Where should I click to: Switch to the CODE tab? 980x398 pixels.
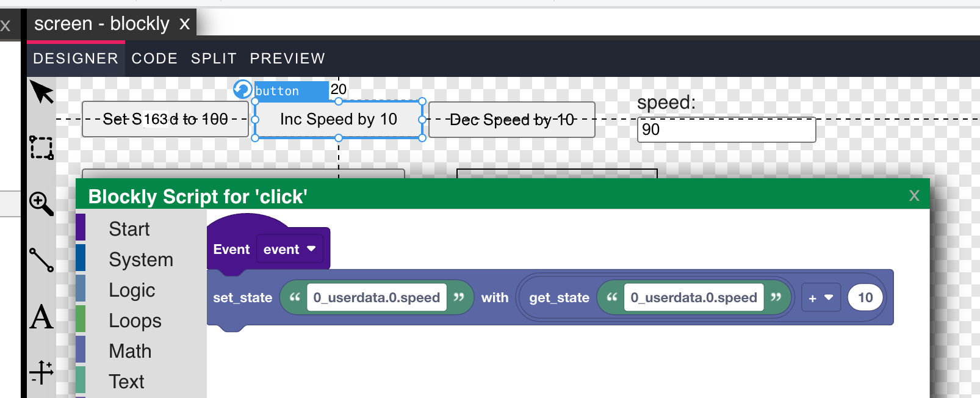pyautogui.click(x=154, y=59)
